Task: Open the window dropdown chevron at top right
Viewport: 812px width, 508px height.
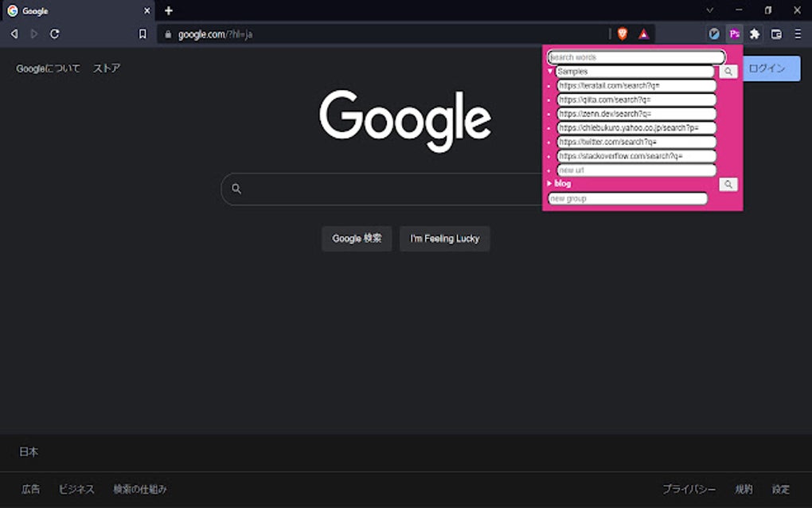Action: [709, 10]
